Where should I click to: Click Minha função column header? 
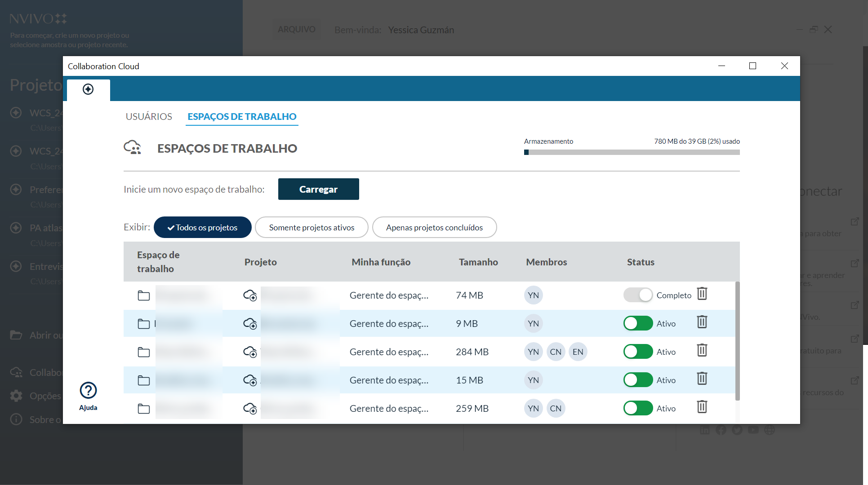(x=381, y=262)
